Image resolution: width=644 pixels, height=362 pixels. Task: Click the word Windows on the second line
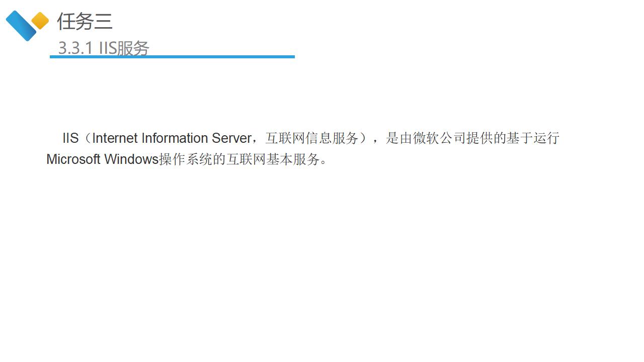131,159
